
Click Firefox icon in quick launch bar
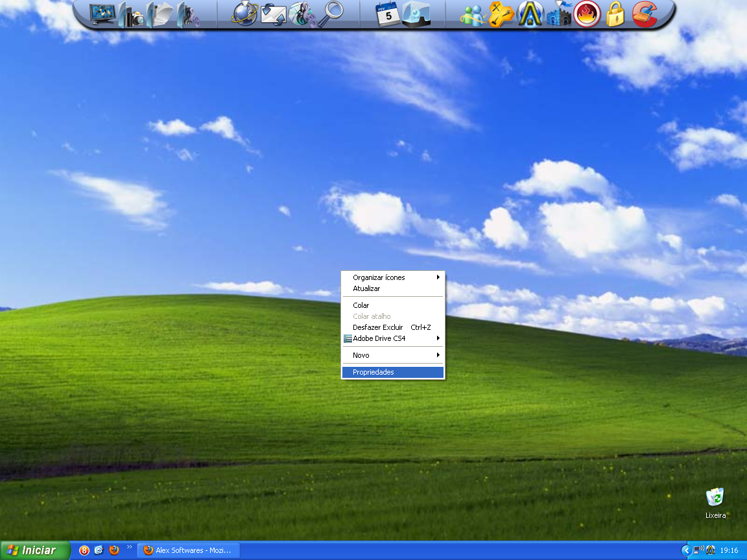(x=114, y=550)
